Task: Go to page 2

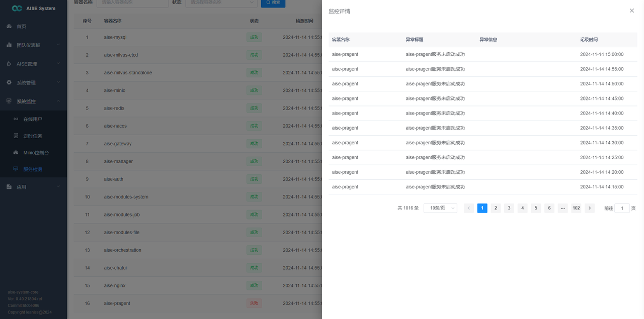Action: [x=496, y=208]
